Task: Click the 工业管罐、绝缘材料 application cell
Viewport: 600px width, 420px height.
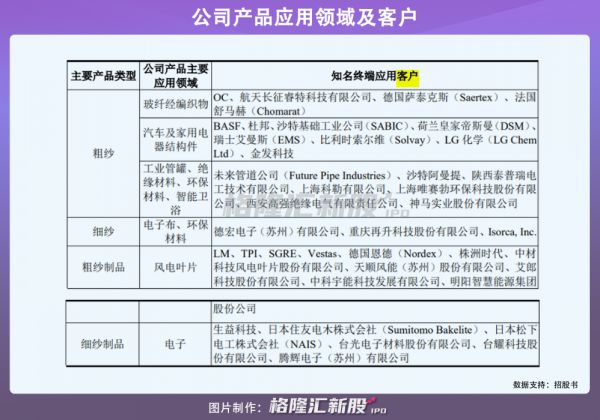Action: 176,190
